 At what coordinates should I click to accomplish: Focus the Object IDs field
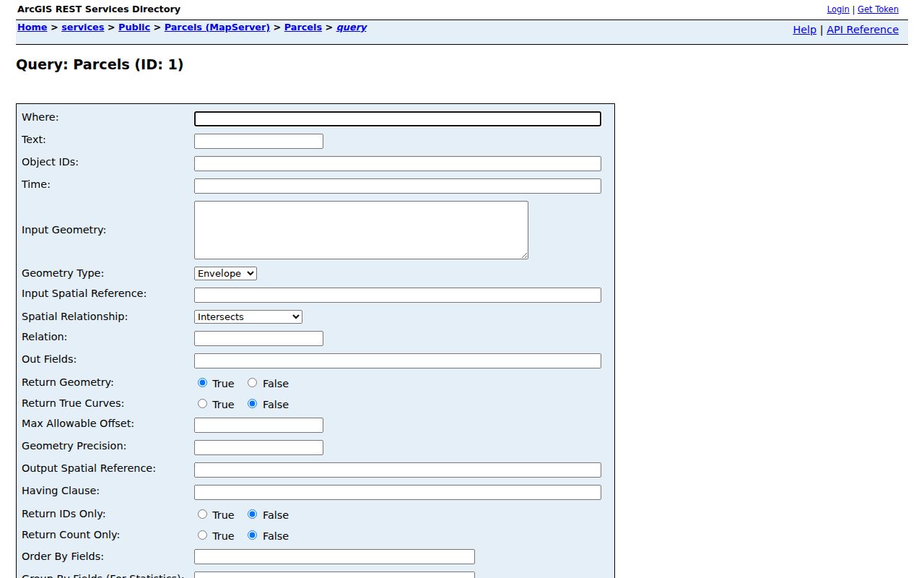(398, 164)
